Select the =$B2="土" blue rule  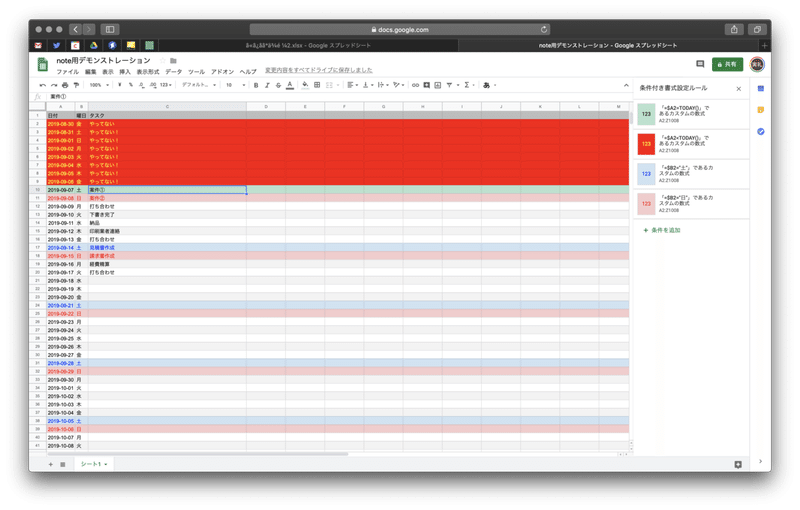(x=692, y=174)
